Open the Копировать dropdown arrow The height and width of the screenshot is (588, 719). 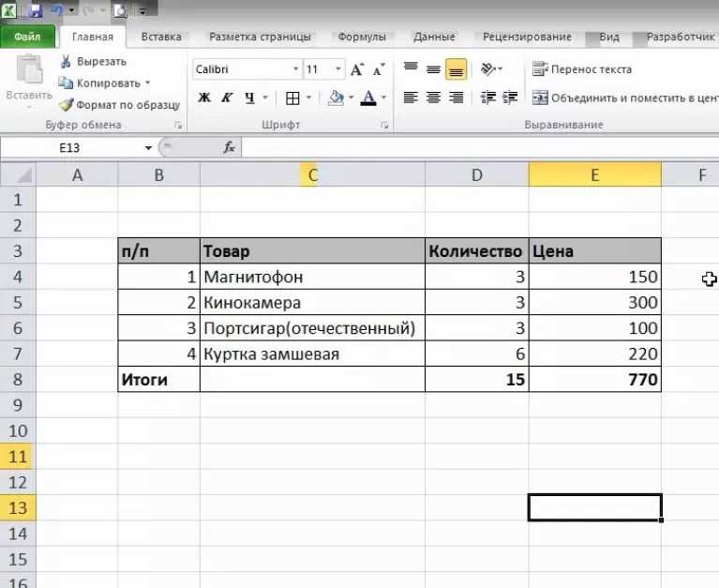[x=148, y=83]
